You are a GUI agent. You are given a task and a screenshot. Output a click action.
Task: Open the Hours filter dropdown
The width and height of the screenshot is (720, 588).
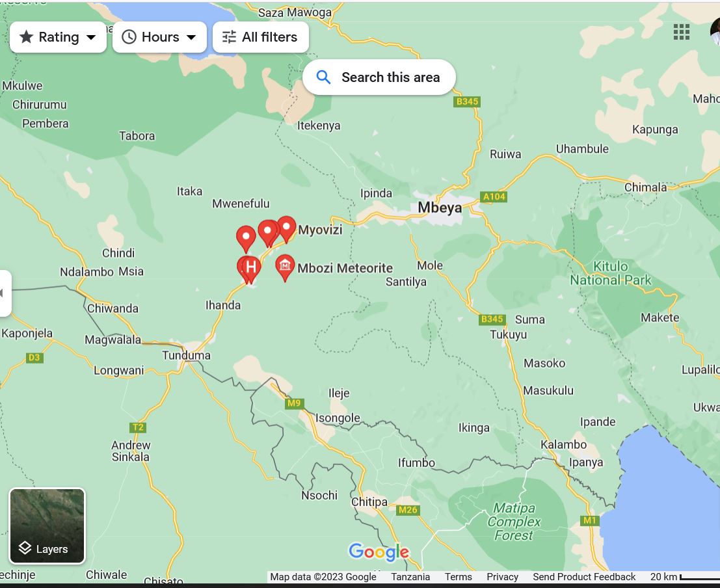pos(159,37)
